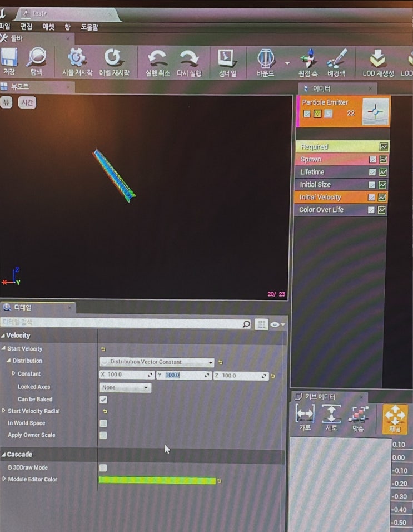Open curve graph for Lifetime module
The image size is (413, 532).
(383, 172)
